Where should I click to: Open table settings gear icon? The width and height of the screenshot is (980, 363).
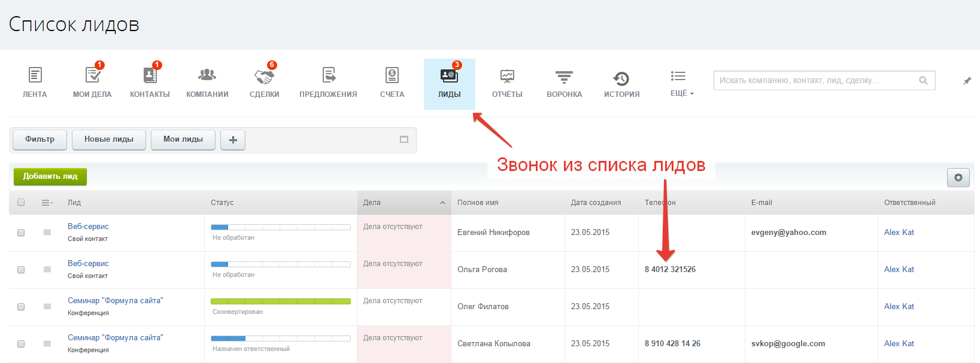tap(958, 178)
